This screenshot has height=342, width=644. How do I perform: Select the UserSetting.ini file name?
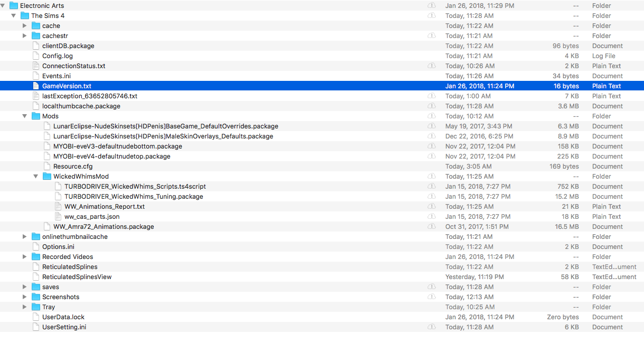tap(64, 327)
